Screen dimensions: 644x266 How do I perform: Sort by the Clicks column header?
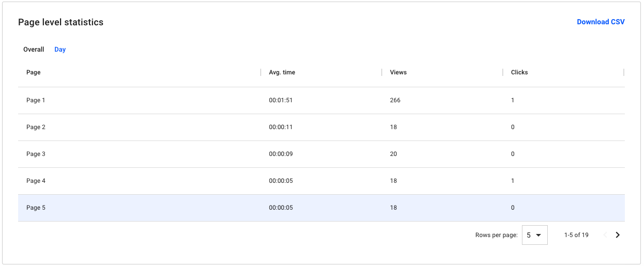[519, 72]
